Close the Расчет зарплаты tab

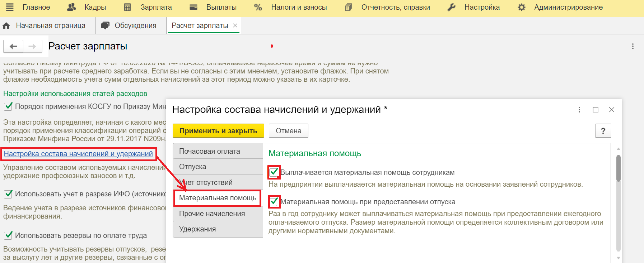[235, 25]
